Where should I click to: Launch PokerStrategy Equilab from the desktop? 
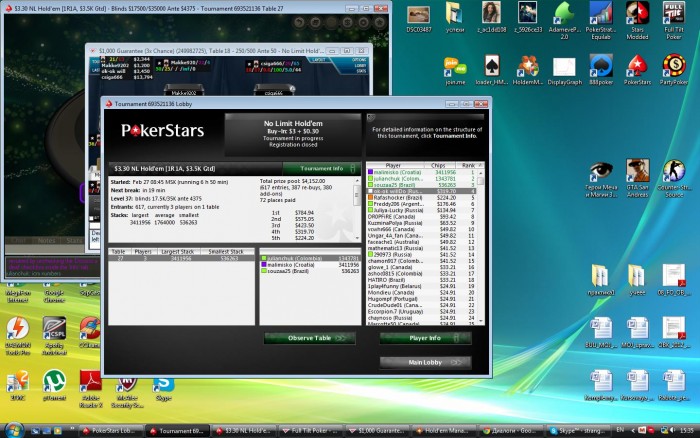tap(601, 21)
